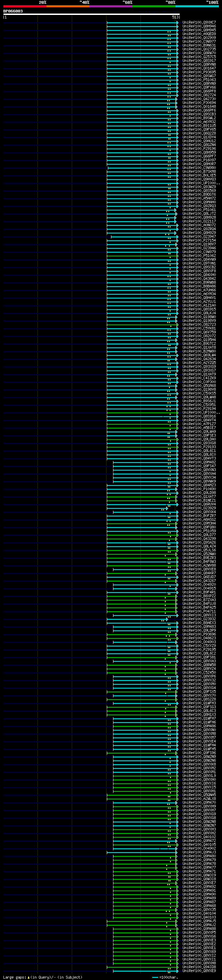222x980 pixels.
Task: Click UniRef100_A8ASG2 identifier
Action: tap(199, 520)
